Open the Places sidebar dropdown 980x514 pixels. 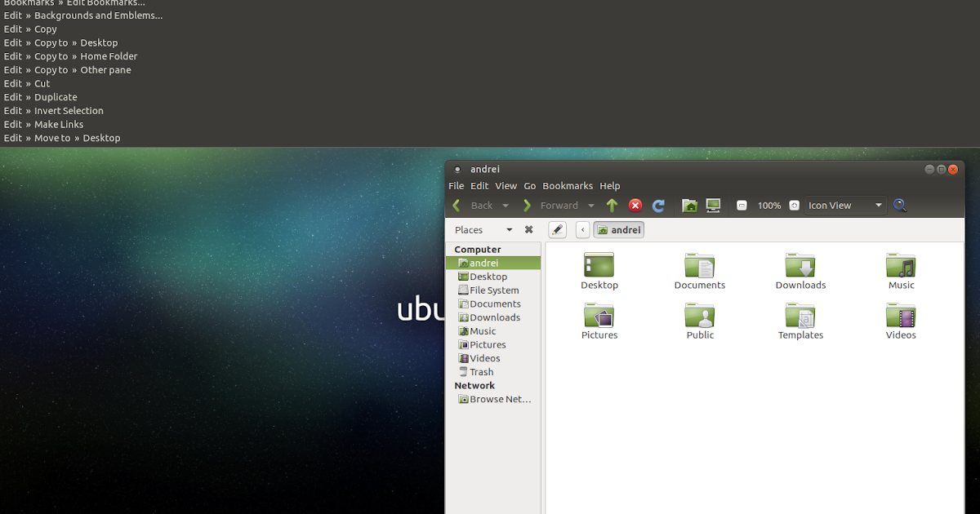[509, 229]
